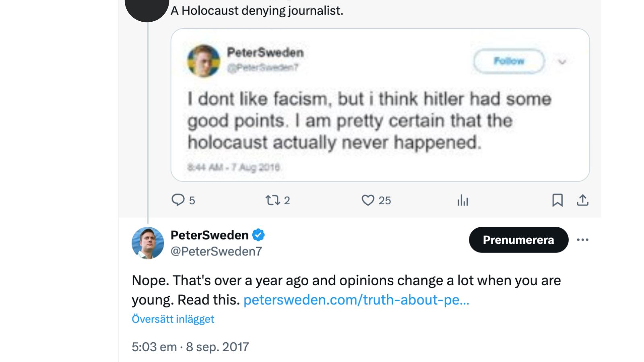644x362 pixels.
Task: Enable subscription via the Prenumerera button
Action: (518, 240)
